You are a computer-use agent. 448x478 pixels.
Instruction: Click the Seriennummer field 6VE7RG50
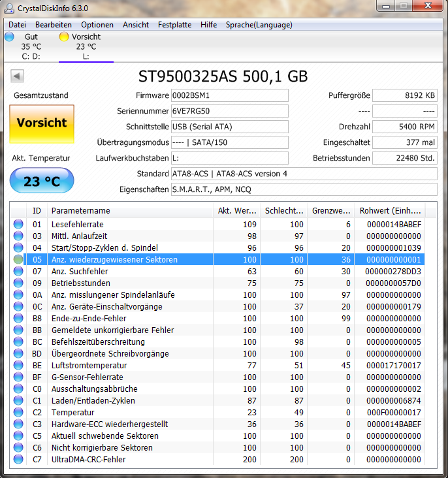230,111
